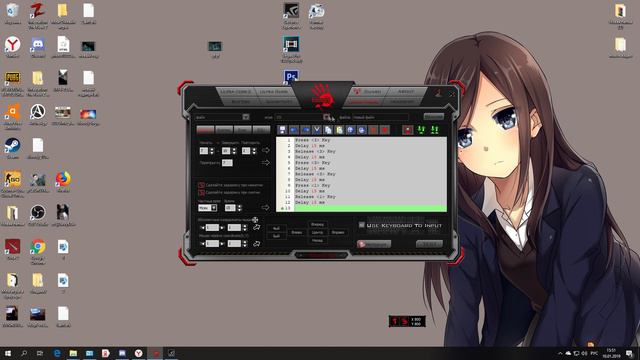Undo with the blue left arrow icon
The height and width of the screenshot is (360, 640).
point(294,130)
